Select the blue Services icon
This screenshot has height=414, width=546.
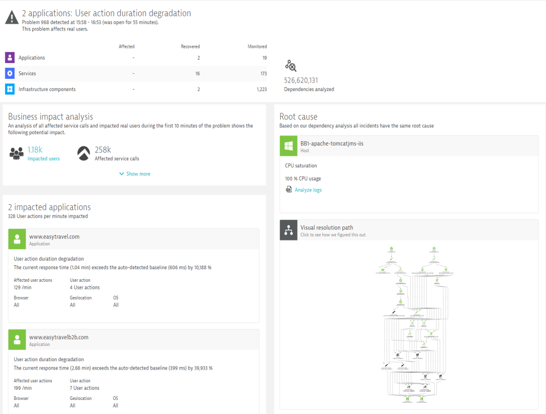click(x=10, y=73)
